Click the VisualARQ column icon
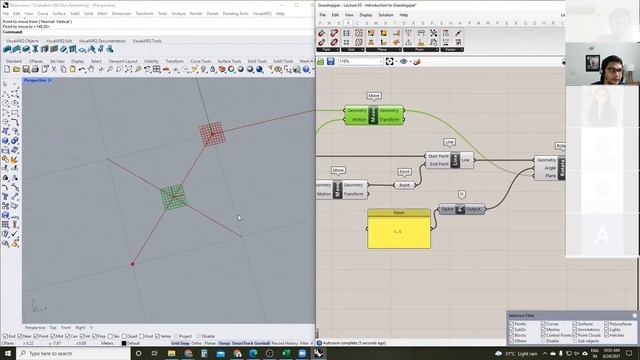This screenshot has height=360, width=640. 35,49
